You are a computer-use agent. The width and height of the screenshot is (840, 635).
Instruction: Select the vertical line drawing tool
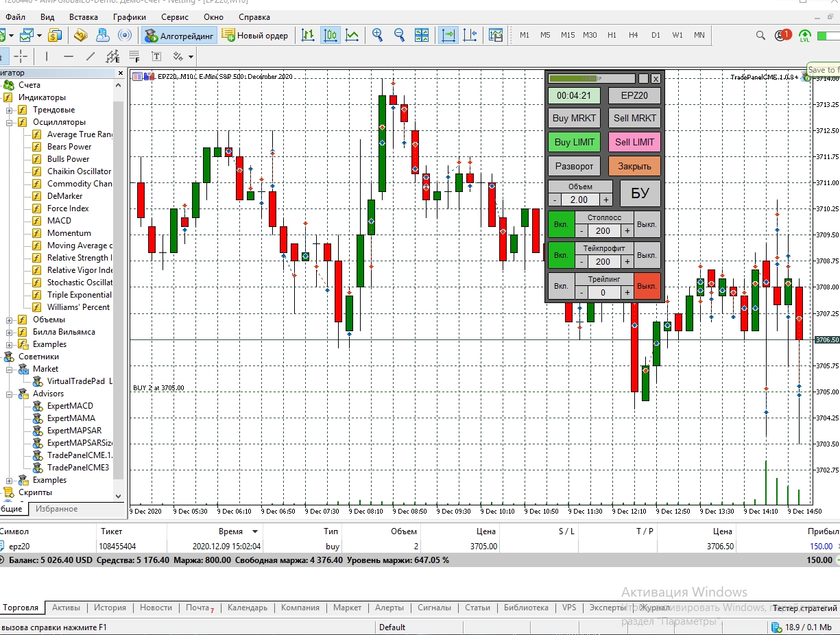click(x=47, y=56)
